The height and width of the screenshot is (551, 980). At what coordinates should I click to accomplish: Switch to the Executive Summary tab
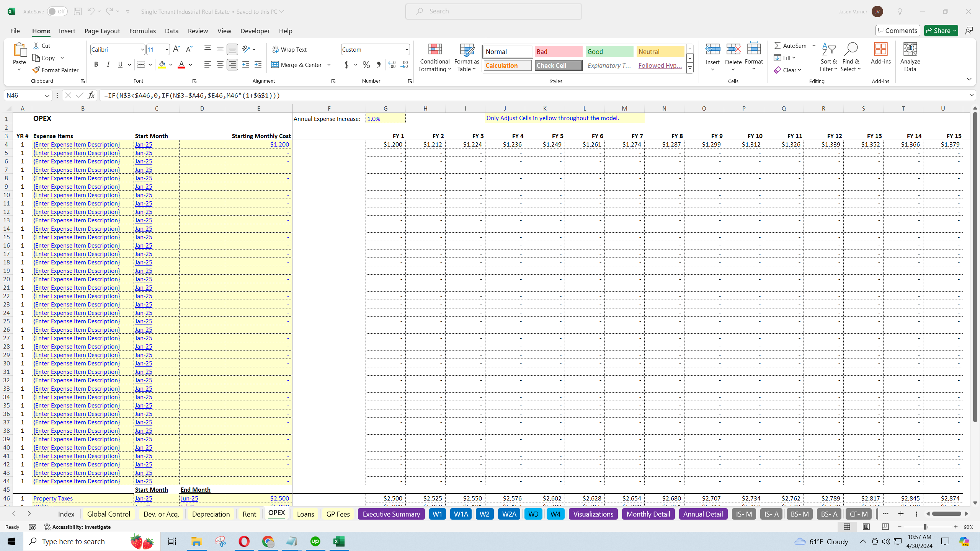pos(390,514)
